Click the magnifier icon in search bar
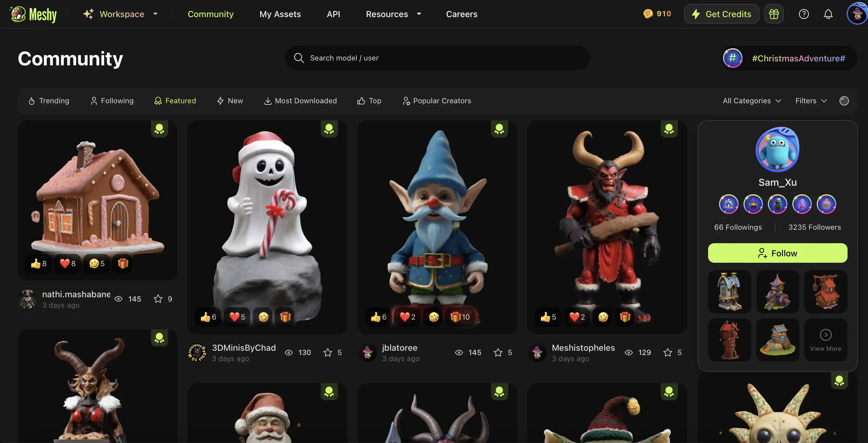This screenshot has height=443, width=868. pos(299,58)
